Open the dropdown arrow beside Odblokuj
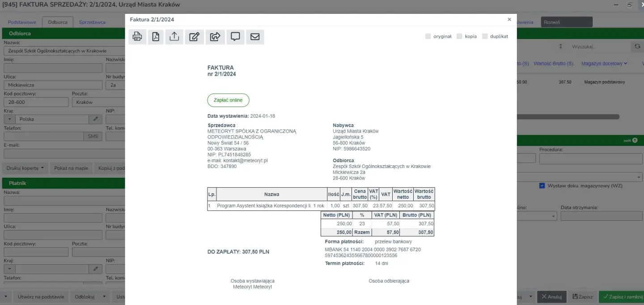Viewport: 644px width, 305px height. (x=104, y=296)
